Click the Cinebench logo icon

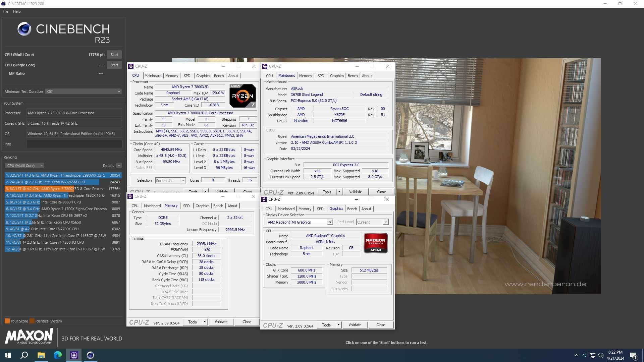point(24,29)
